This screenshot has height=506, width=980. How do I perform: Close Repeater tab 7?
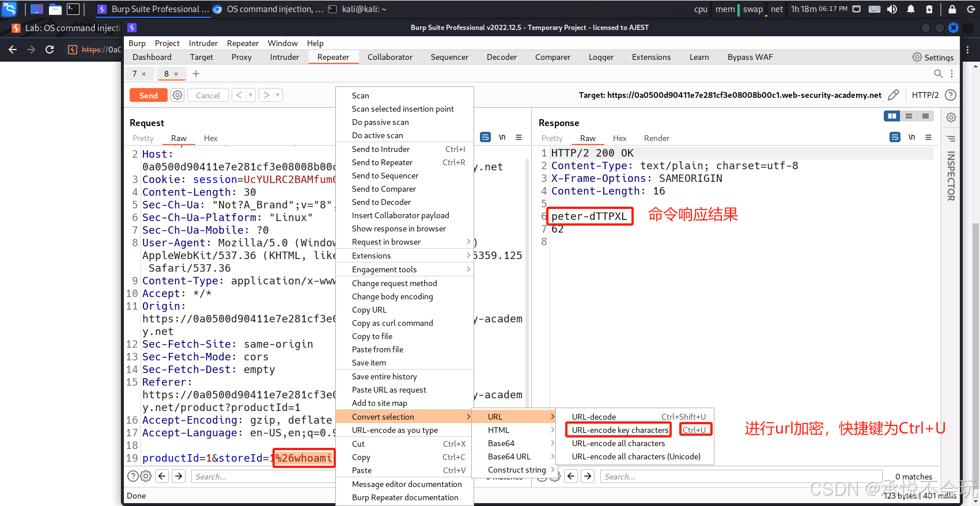pos(144,74)
